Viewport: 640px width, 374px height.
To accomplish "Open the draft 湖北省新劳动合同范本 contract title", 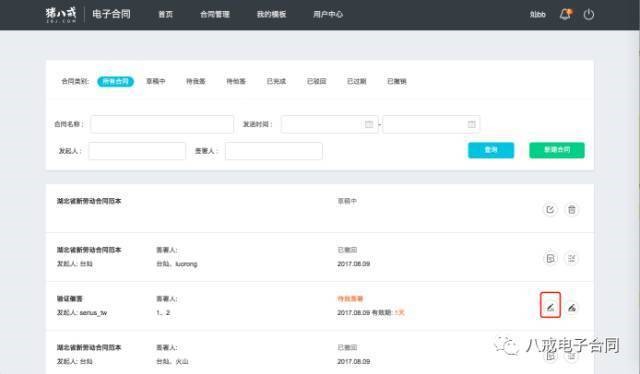I will pyautogui.click(x=89, y=201).
